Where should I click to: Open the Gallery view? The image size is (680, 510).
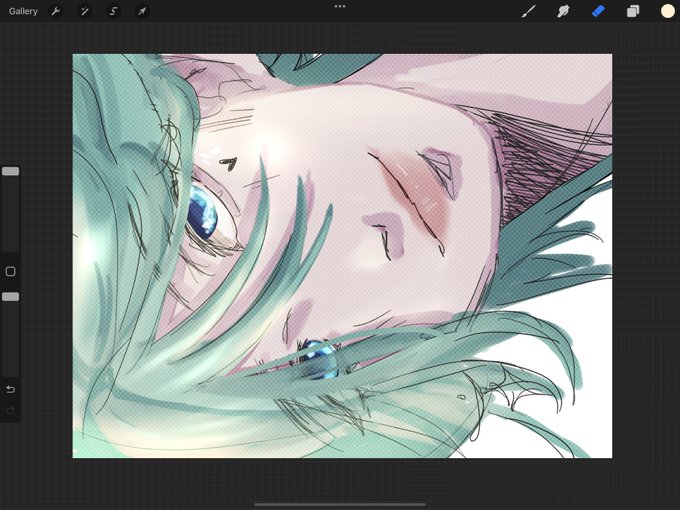(x=23, y=11)
